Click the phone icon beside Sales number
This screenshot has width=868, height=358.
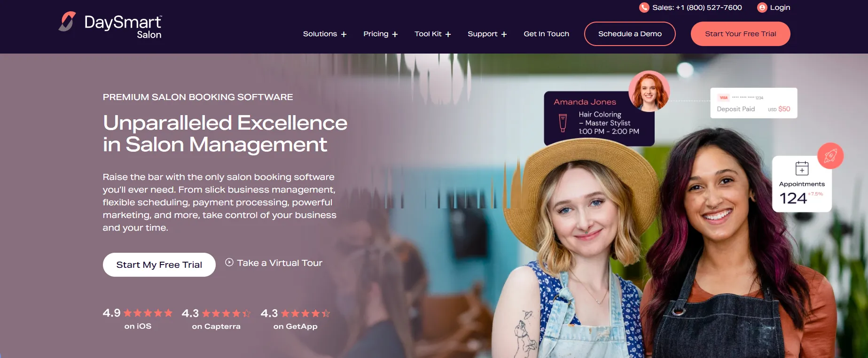click(644, 8)
